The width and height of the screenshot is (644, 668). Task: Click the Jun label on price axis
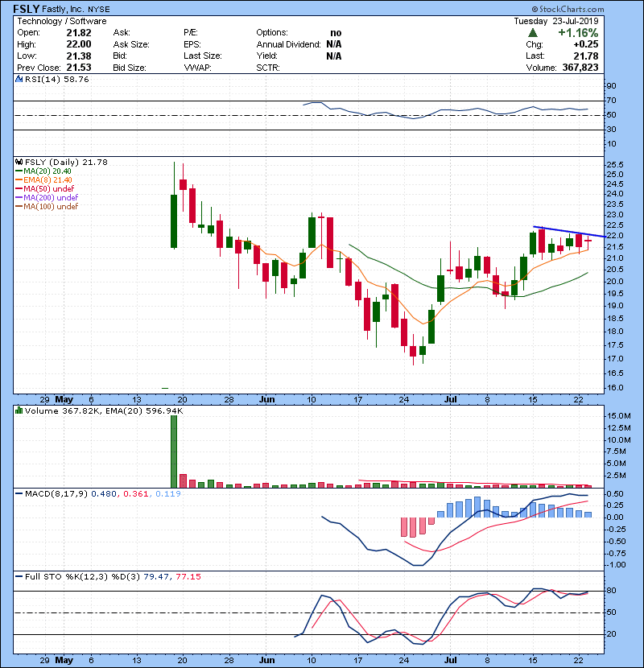[266, 399]
